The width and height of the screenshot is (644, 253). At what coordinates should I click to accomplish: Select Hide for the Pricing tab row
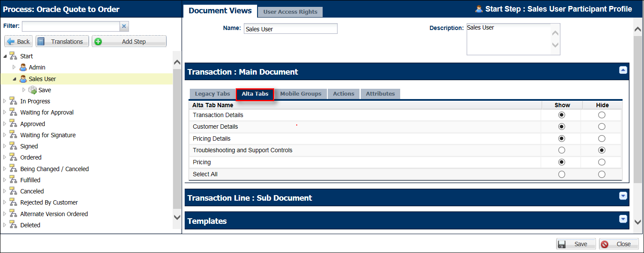tap(602, 162)
